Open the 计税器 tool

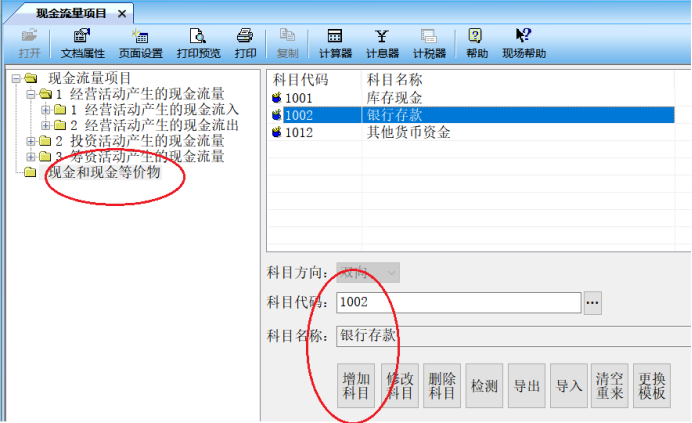point(429,43)
